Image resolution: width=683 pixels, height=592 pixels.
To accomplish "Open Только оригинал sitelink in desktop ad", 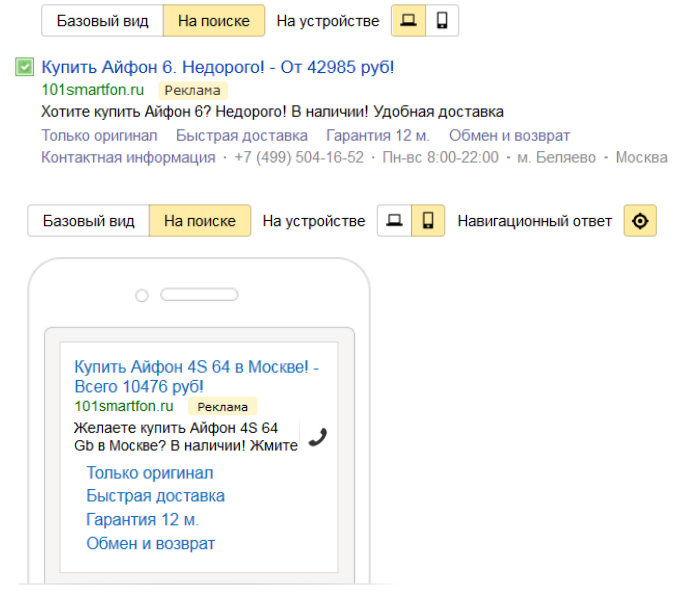I will (99, 135).
